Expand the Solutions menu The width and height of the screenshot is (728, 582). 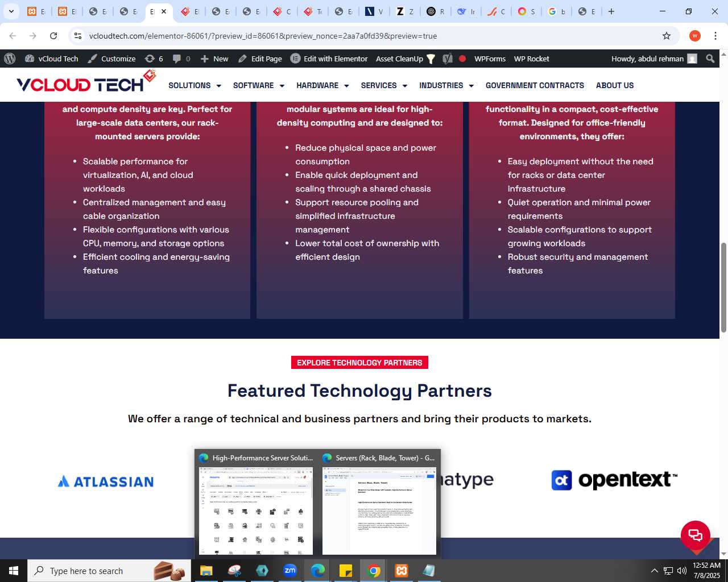click(195, 85)
